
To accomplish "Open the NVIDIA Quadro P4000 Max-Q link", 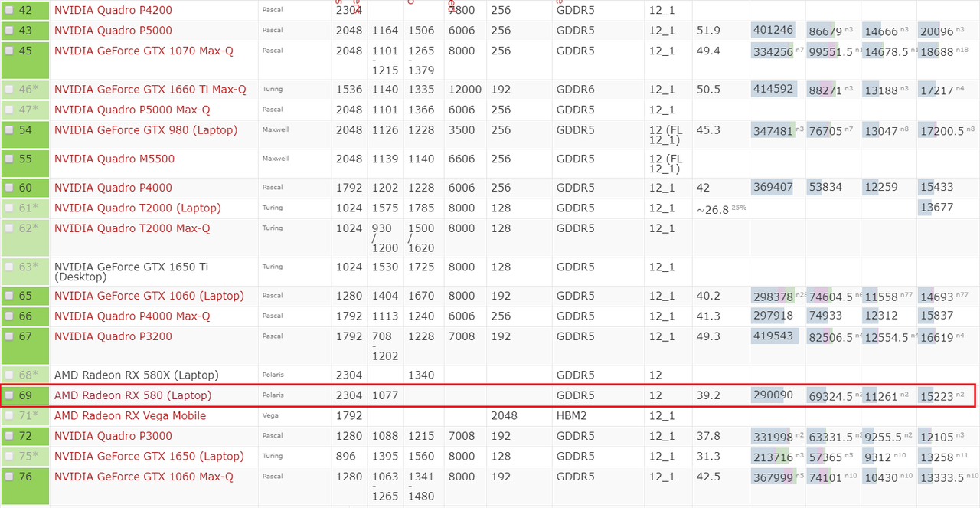I will click(132, 316).
